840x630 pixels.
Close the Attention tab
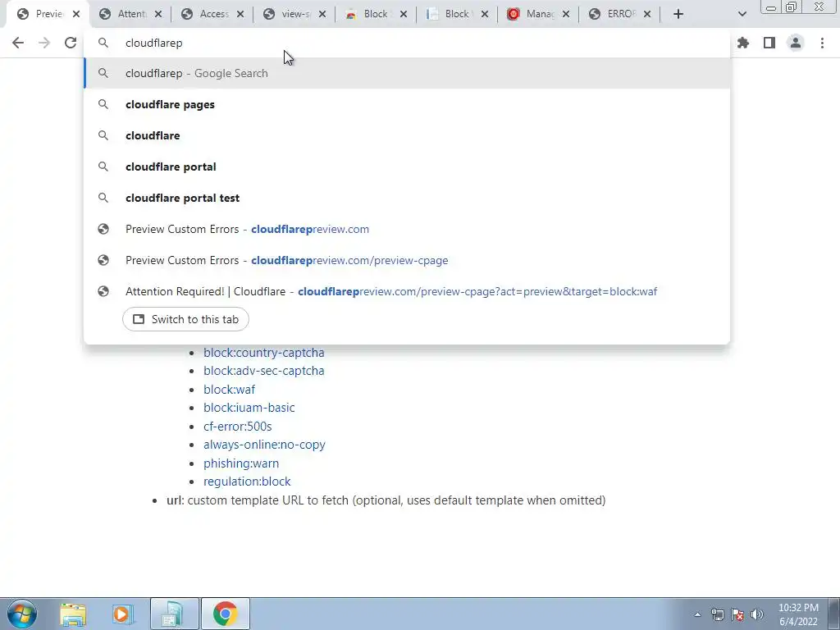[158, 14]
